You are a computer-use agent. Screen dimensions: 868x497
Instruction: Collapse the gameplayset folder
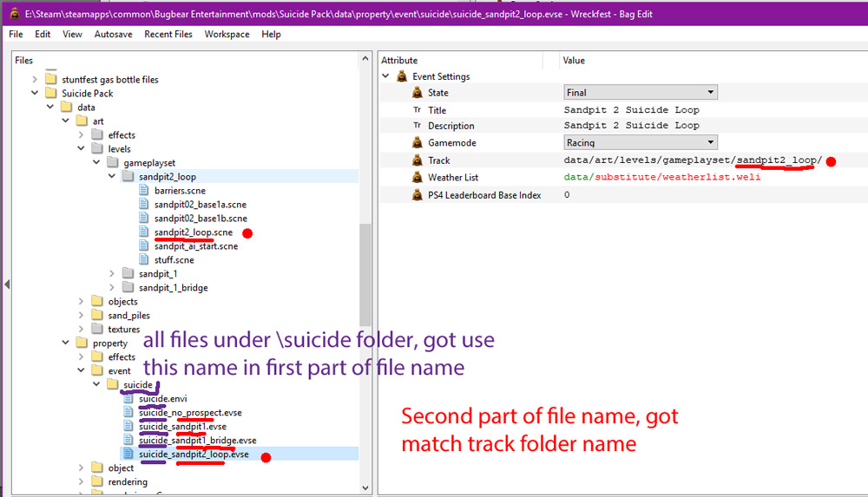pyautogui.click(x=97, y=163)
